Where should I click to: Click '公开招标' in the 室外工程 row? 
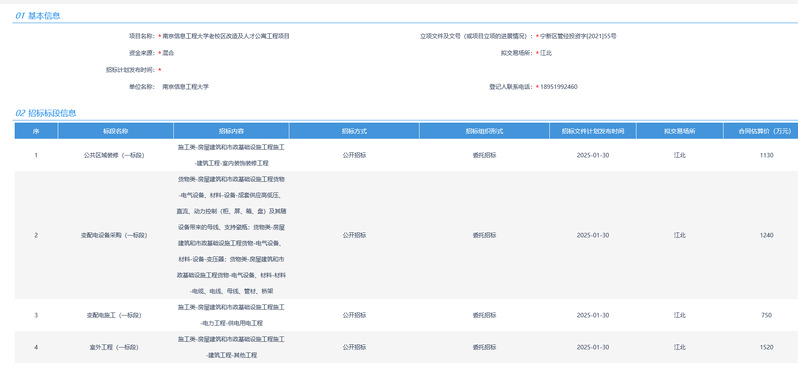(x=354, y=347)
